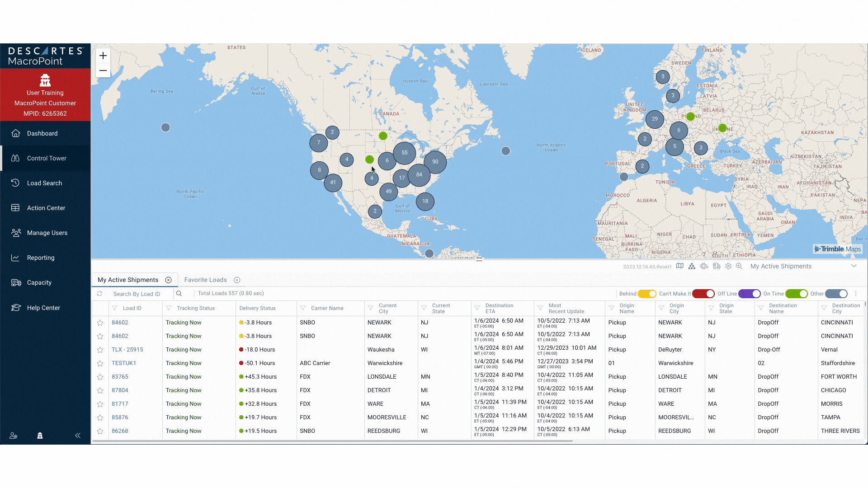This screenshot has height=488, width=868.
Task: Click the 29-shipment cluster over Europe
Action: tap(655, 119)
